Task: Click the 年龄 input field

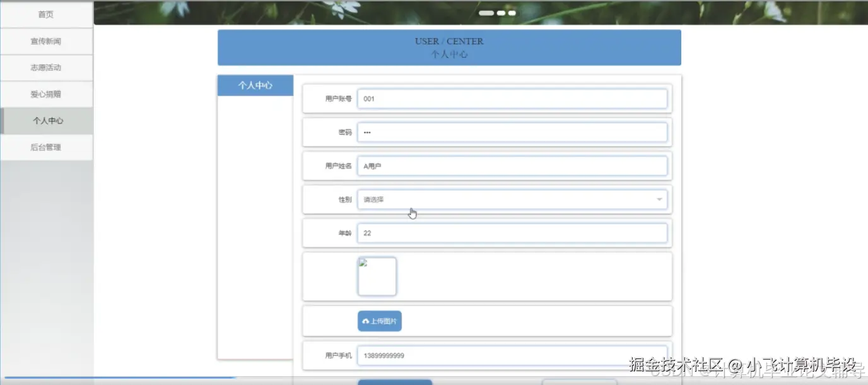Action: [512, 233]
